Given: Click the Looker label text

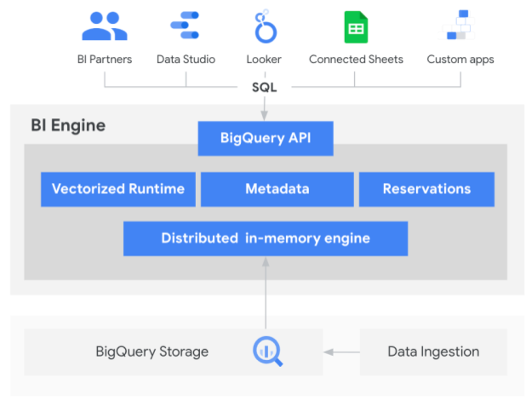Looking at the screenshot, I should [264, 60].
